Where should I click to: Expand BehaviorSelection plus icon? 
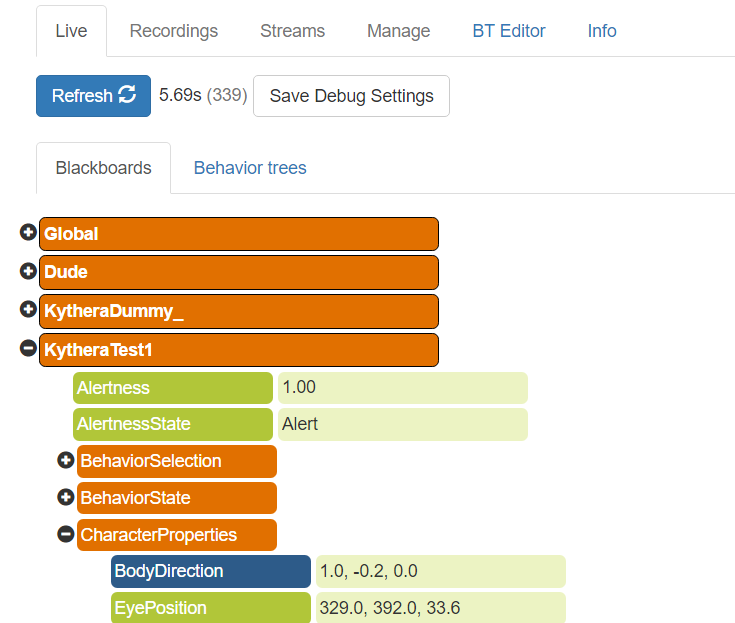click(x=66, y=460)
